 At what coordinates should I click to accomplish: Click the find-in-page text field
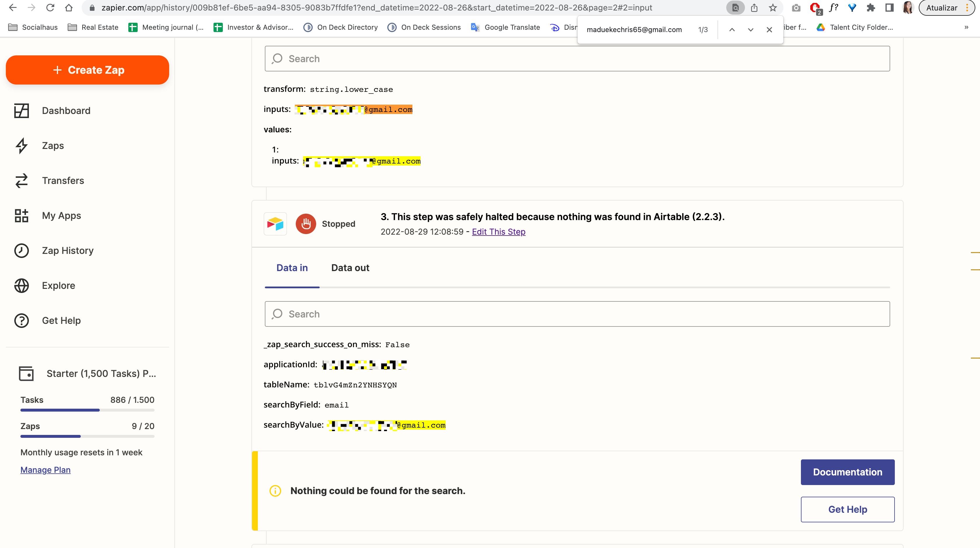tap(634, 30)
